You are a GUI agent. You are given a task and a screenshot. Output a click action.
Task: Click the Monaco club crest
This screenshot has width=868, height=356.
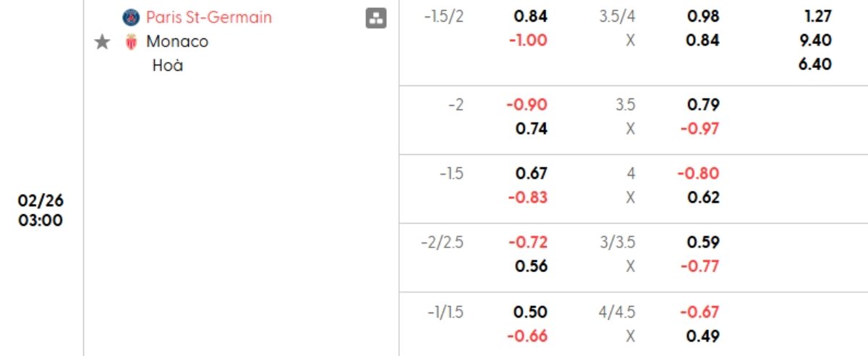pos(131,42)
